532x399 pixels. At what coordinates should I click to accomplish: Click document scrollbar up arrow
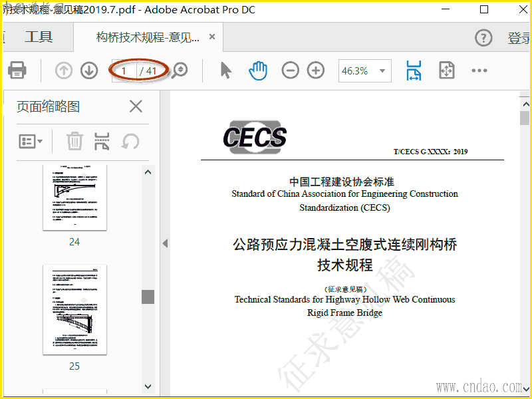pos(525,104)
